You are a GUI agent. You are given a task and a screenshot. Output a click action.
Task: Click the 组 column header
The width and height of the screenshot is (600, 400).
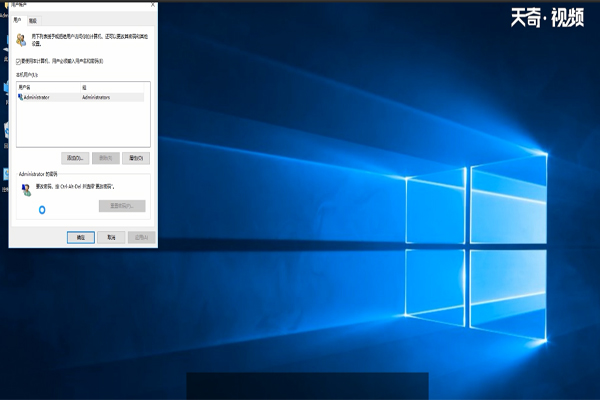pos(112,88)
